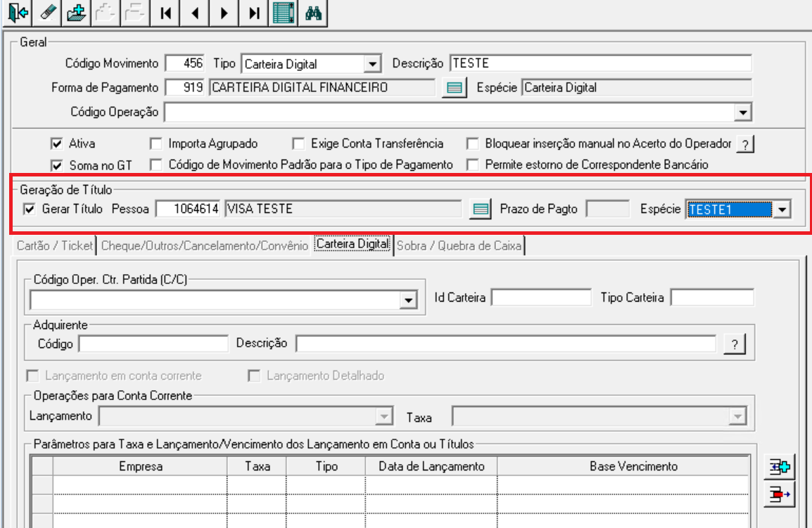The width and height of the screenshot is (812, 528).
Task: Check Código de Movimento Padrão checkbox
Action: coord(156,165)
